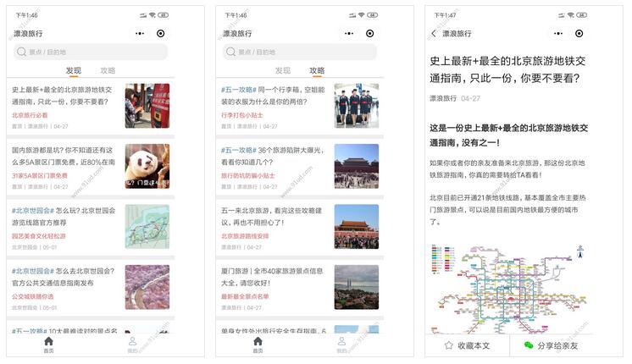The height and width of the screenshot is (364, 632).
Task: Go back using the arrow in the article screen
Action: tap(434, 33)
